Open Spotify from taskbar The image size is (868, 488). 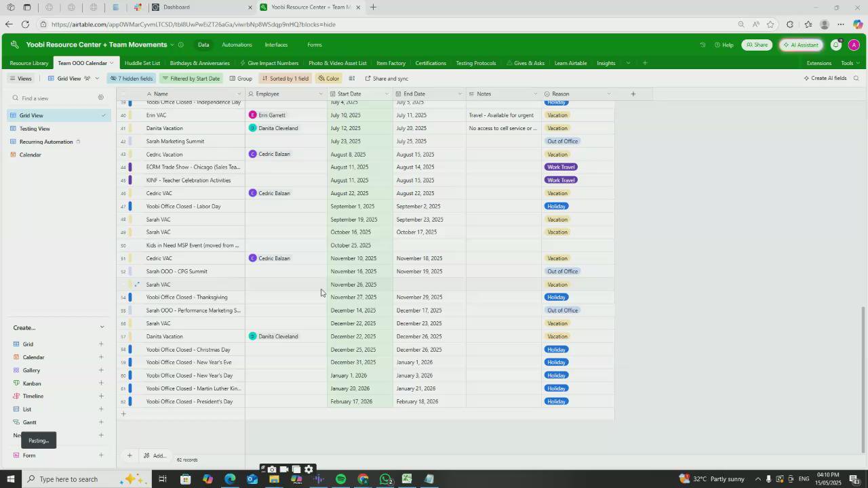point(340,479)
